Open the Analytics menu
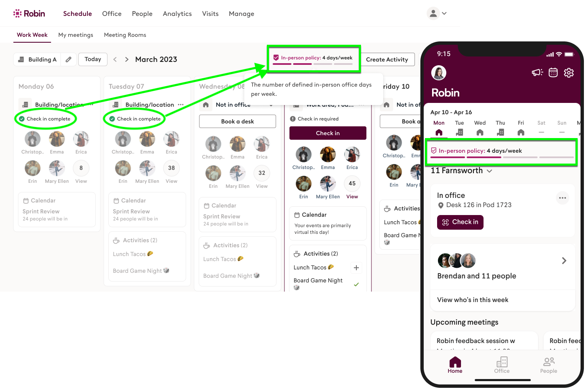The image size is (586, 392). 177,14
